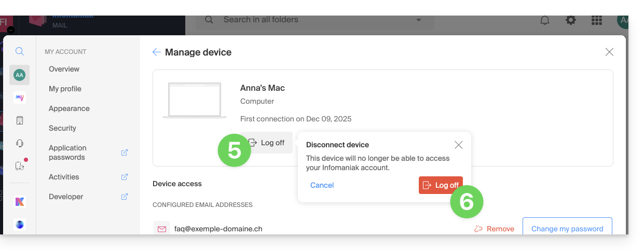644x250 pixels.
Task: Open the headset support icon
Action: tap(20, 143)
